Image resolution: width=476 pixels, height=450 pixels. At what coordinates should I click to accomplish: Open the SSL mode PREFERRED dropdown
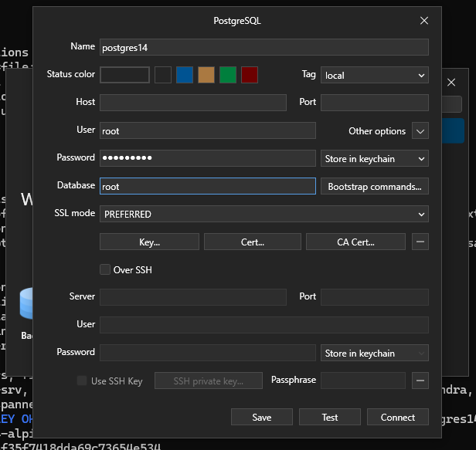(264, 214)
